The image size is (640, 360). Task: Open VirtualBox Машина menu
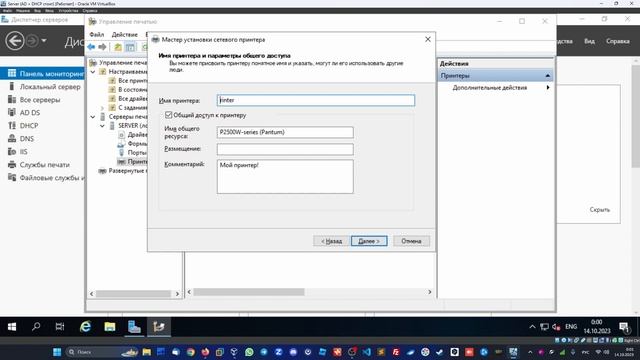coord(23,11)
